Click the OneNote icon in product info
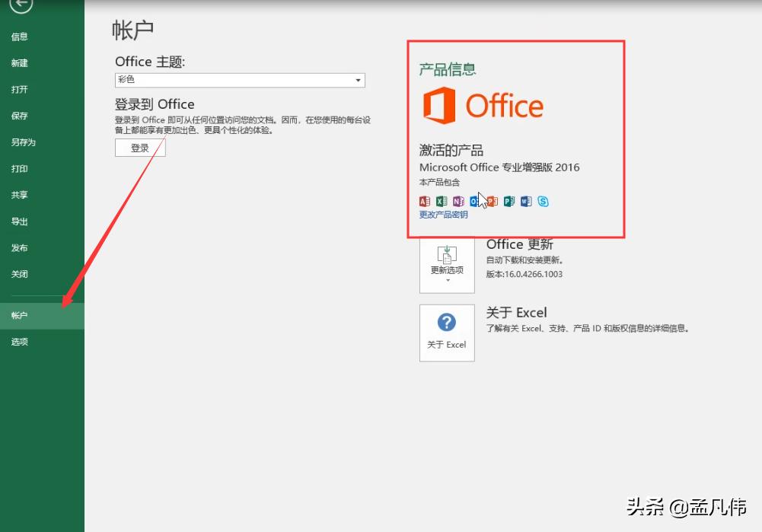 (x=458, y=201)
